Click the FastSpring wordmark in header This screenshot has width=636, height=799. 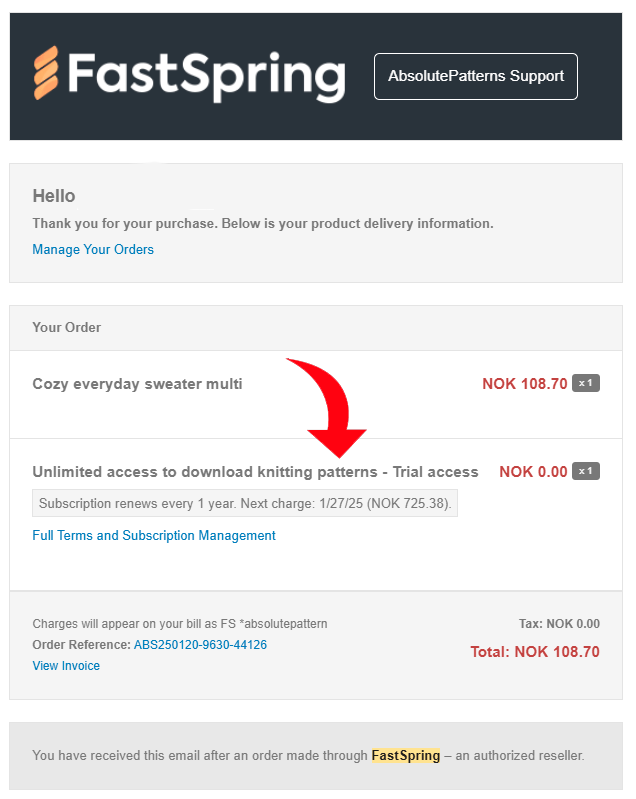pyautogui.click(x=206, y=76)
